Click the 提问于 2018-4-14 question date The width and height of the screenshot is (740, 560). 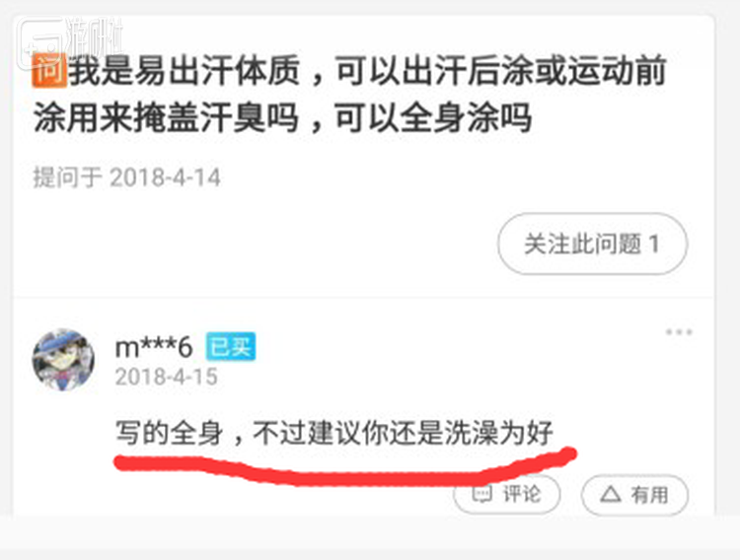pyautogui.click(x=126, y=177)
